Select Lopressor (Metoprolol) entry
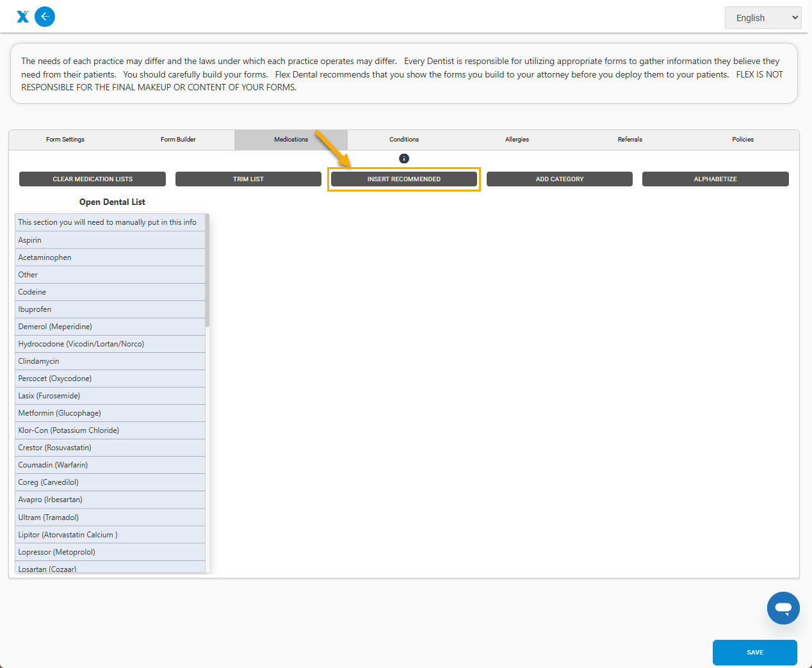This screenshot has height=668, width=812. tap(110, 552)
